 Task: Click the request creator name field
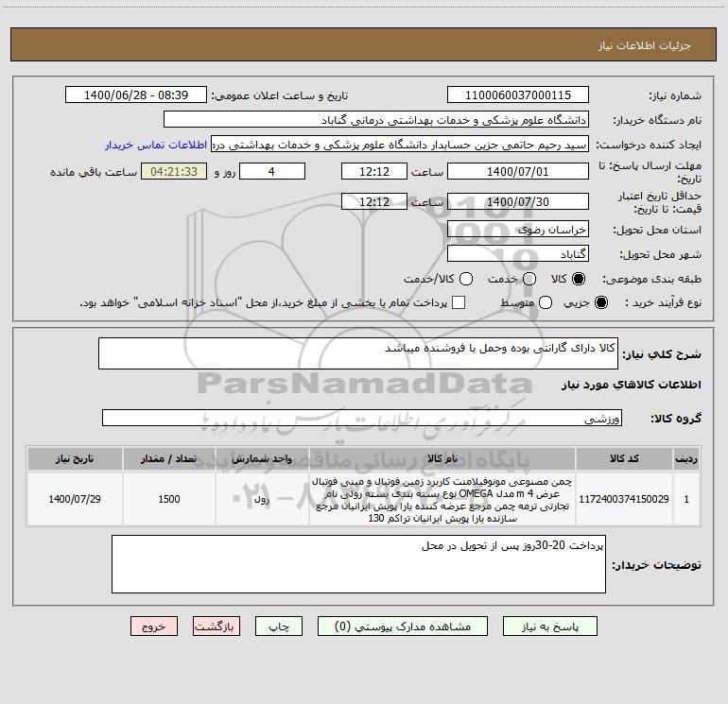click(400, 145)
